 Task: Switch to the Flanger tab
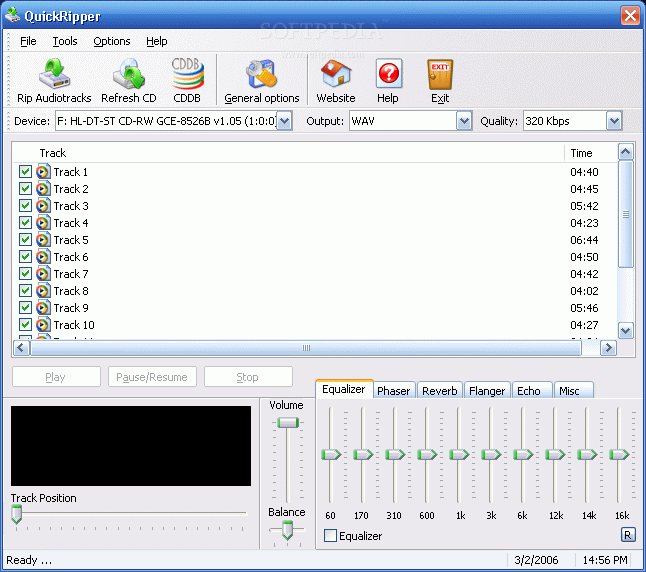pyautogui.click(x=487, y=390)
